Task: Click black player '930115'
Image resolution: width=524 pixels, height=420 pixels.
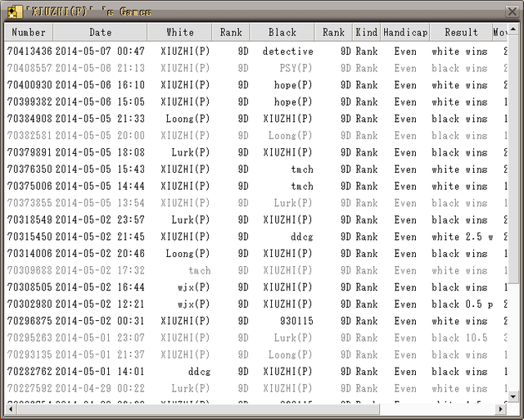Action: [x=296, y=321]
